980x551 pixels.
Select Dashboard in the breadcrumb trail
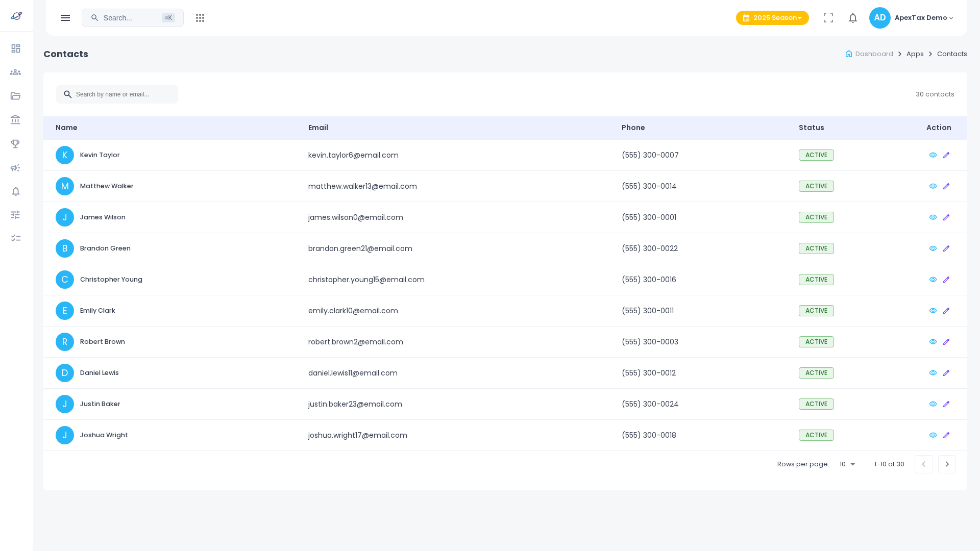pyautogui.click(x=874, y=54)
